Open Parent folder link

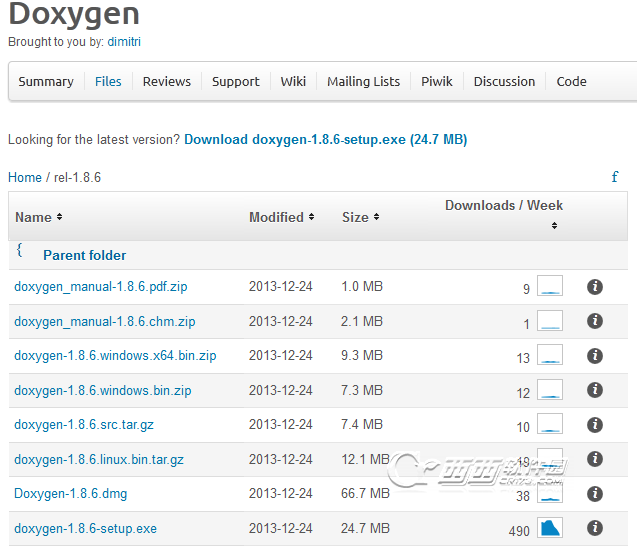84,255
